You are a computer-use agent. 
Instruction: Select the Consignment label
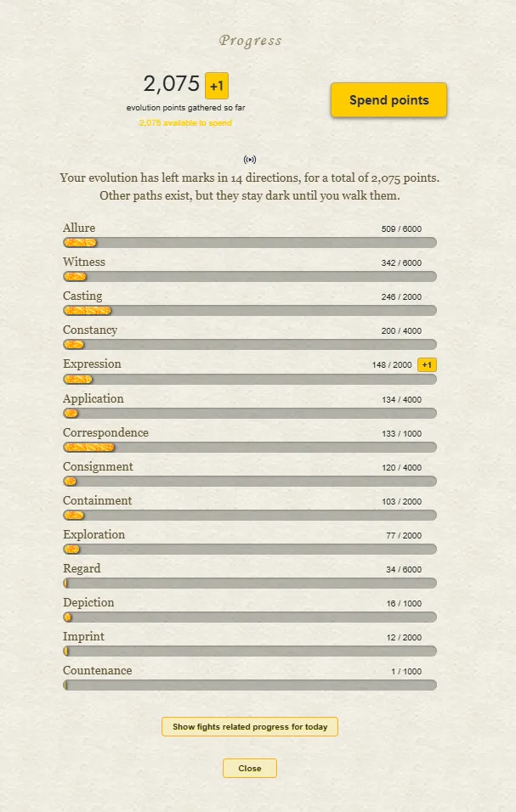98,466
